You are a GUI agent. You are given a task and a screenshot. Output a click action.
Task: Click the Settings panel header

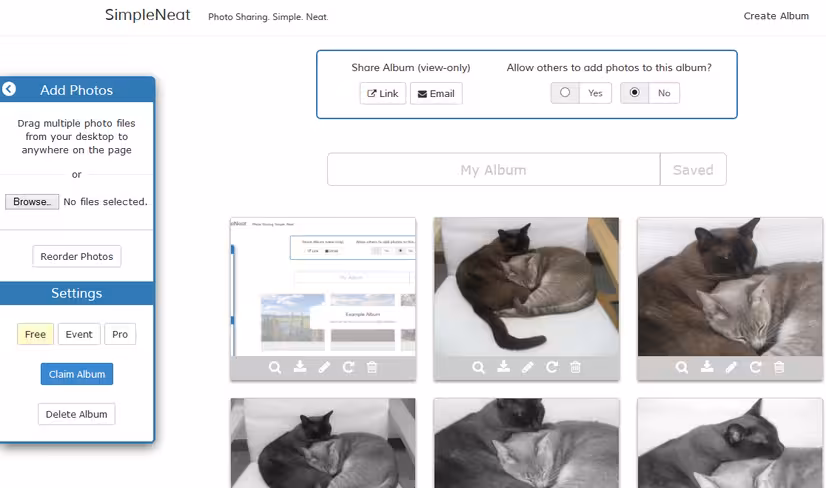(76, 293)
